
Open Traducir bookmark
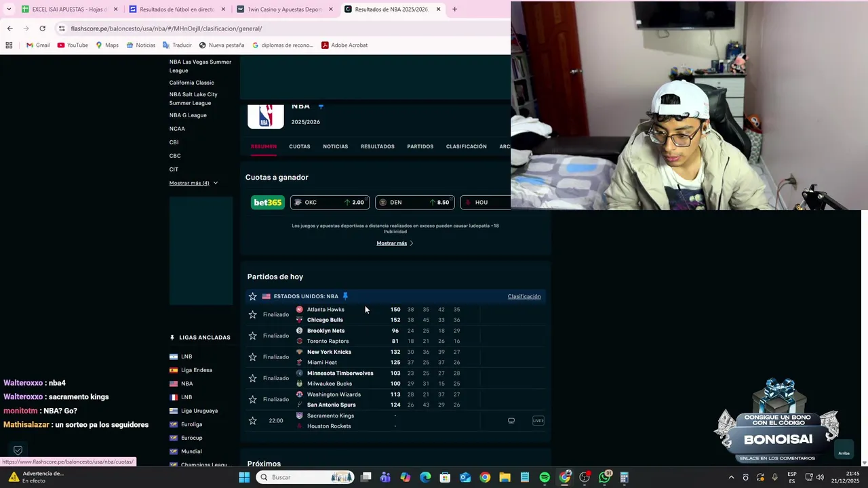tap(177, 45)
